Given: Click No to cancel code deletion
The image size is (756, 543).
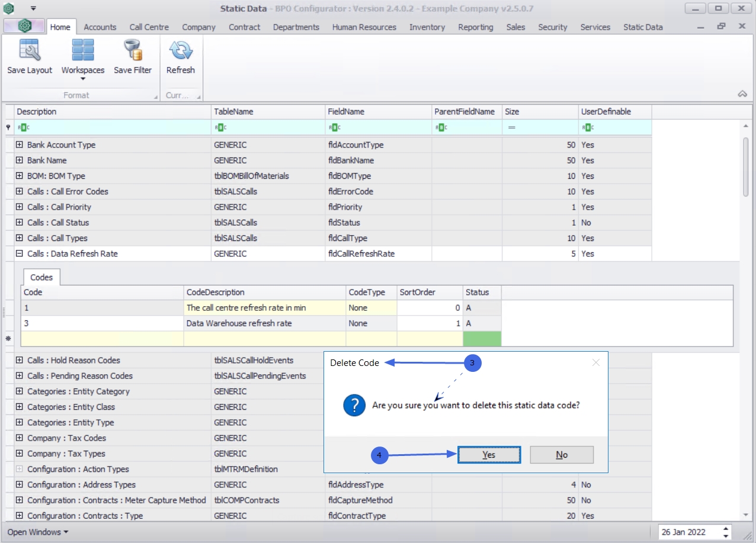Looking at the screenshot, I should point(562,455).
